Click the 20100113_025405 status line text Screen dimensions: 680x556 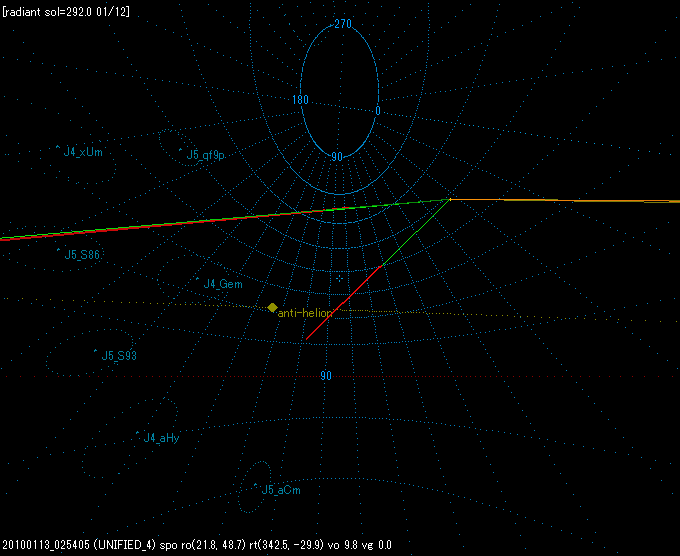point(196,545)
